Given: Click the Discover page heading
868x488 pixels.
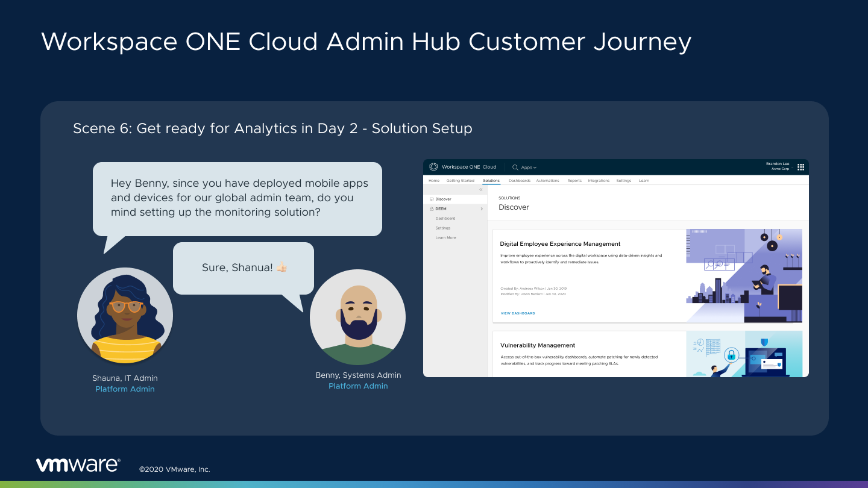Looking at the screenshot, I should [514, 207].
